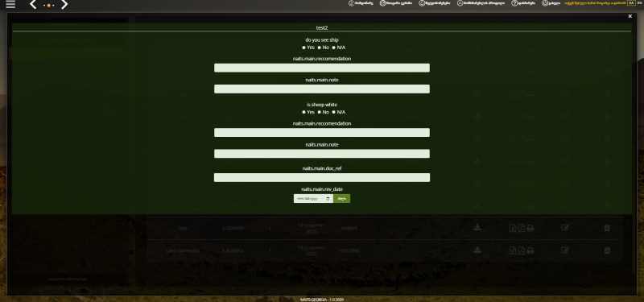Viewport: 644px width, 302px height.
Task: Open calendar picker in rev_date field
Action: (x=328, y=198)
